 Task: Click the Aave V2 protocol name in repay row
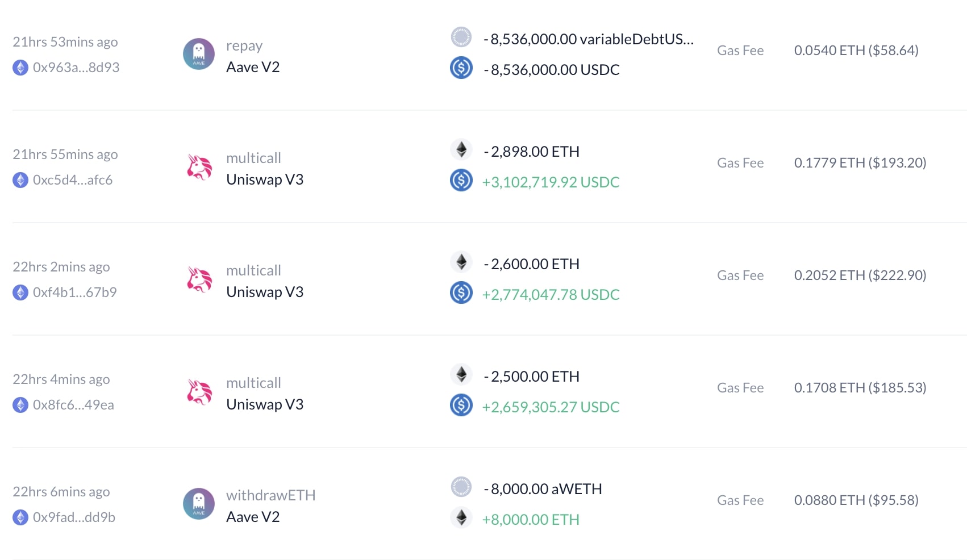pos(253,67)
